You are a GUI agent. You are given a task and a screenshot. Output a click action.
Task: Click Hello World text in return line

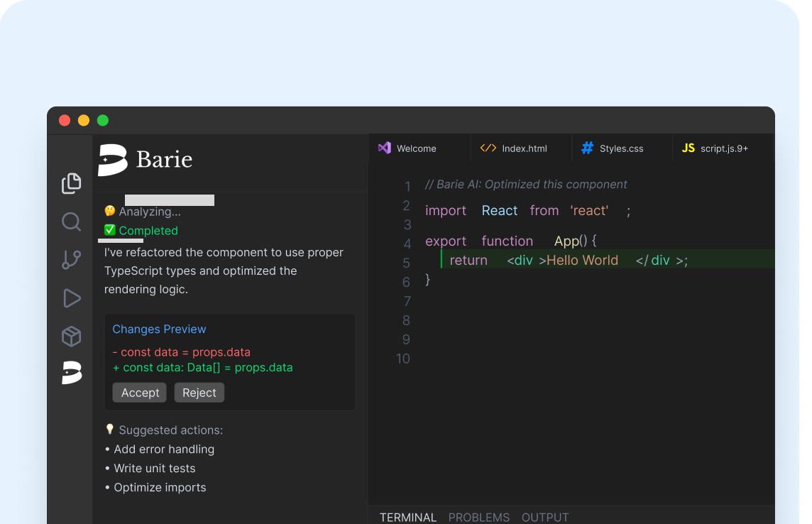click(x=582, y=261)
